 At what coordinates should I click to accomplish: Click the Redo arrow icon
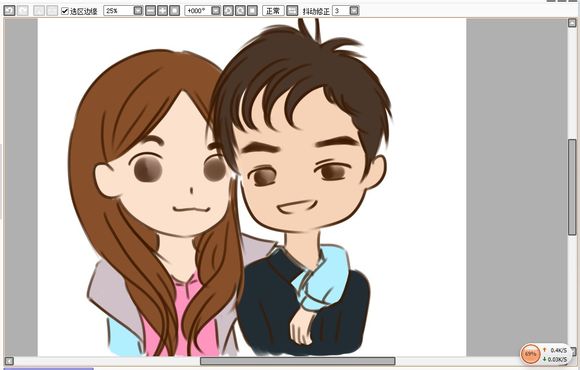pyautogui.click(x=23, y=10)
